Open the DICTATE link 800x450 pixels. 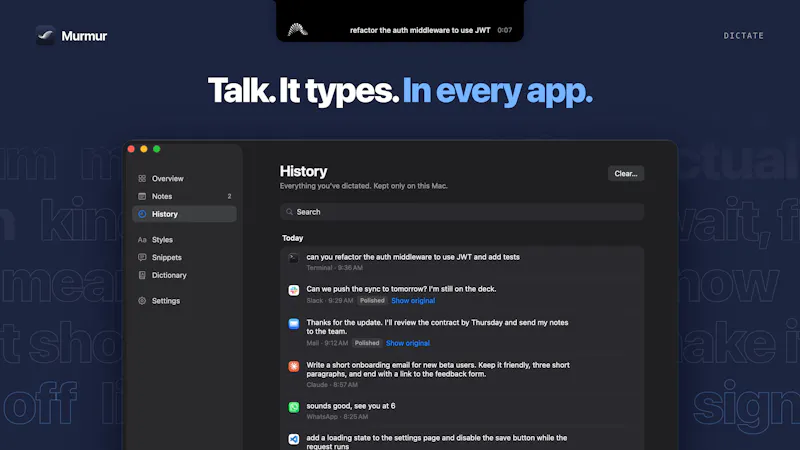pos(743,36)
